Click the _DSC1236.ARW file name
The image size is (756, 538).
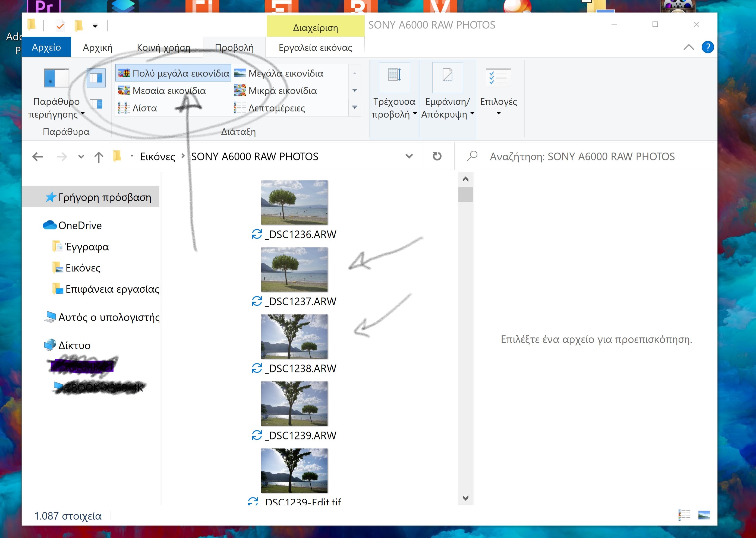tap(300, 234)
